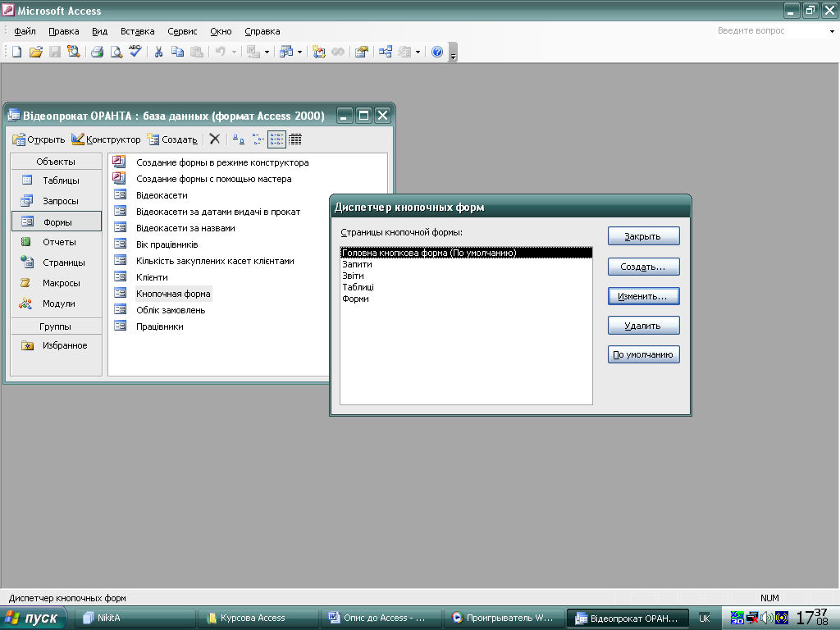Click the Analyze toolbar icon
Viewport: 840px width, 630px height.
[286, 52]
